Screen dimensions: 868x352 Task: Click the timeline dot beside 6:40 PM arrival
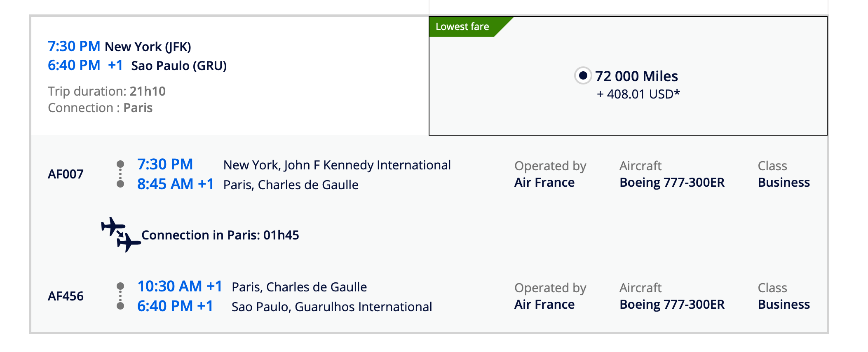(x=120, y=306)
